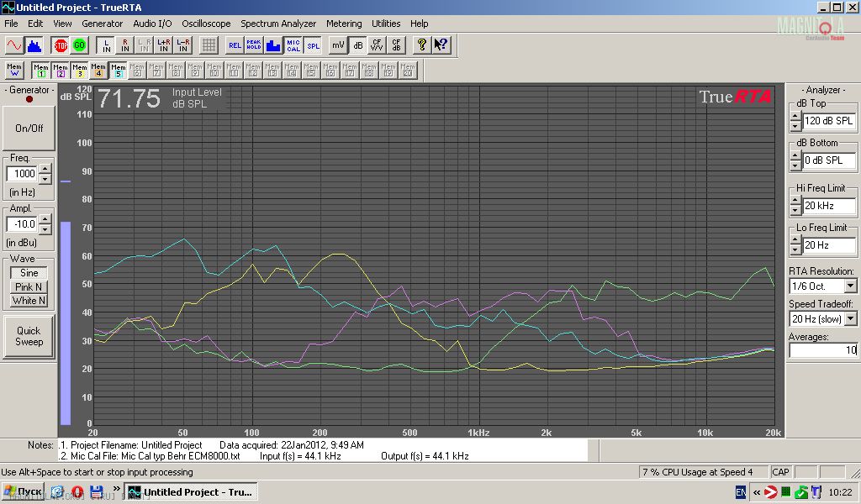861x504 pixels.
Task: Click the Mem W working memory button
Action: [x=14, y=70]
